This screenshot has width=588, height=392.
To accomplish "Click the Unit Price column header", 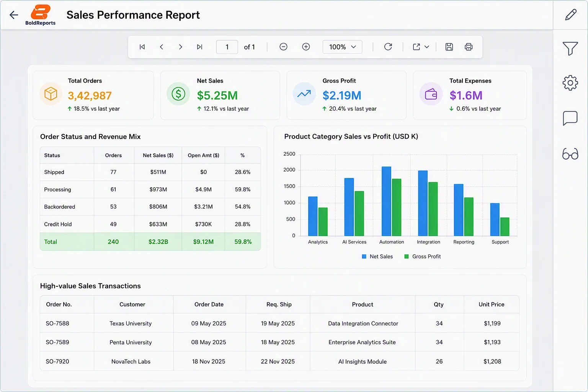I will 492,304.
